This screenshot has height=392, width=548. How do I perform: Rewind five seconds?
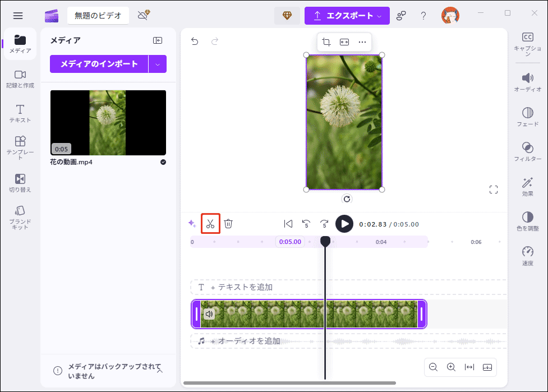[306, 224]
